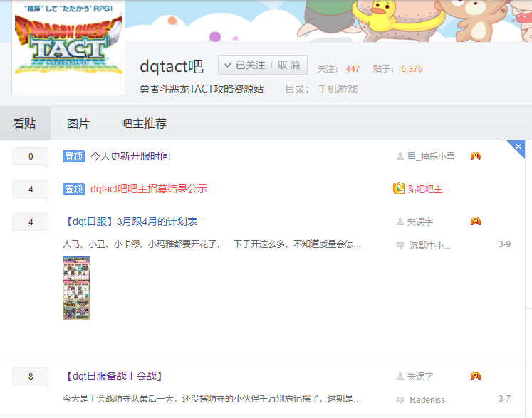Click the reply icon beside 沉默中小...
This screenshot has height=418, width=532.
pyautogui.click(x=400, y=245)
